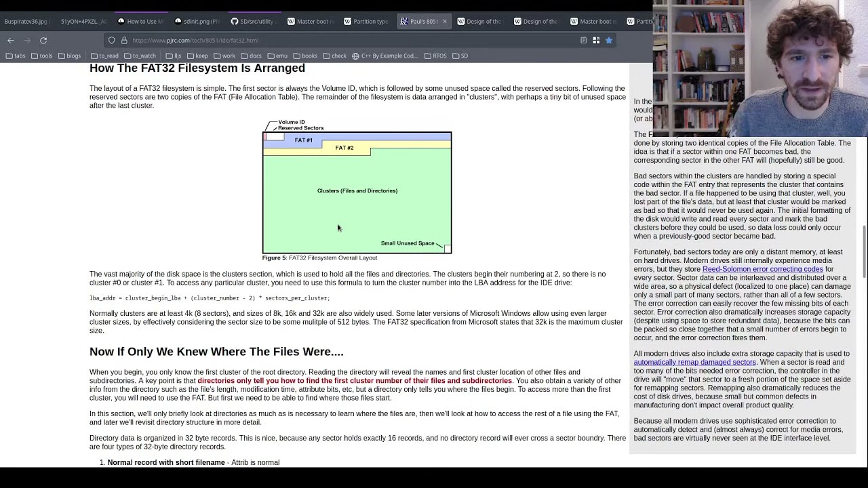The height and width of the screenshot is (488, 868).
Task: Switch to the sdinit.png tab
Action: pyautogui.click(x=197, y=22)
